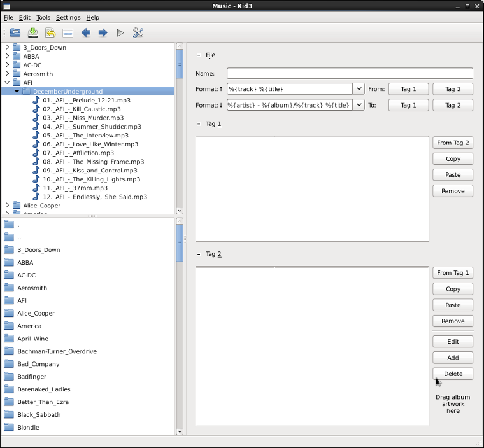Open the %{artist} - %{album} format dropdown
Screen dimensions: 484x448
(359, 105)
